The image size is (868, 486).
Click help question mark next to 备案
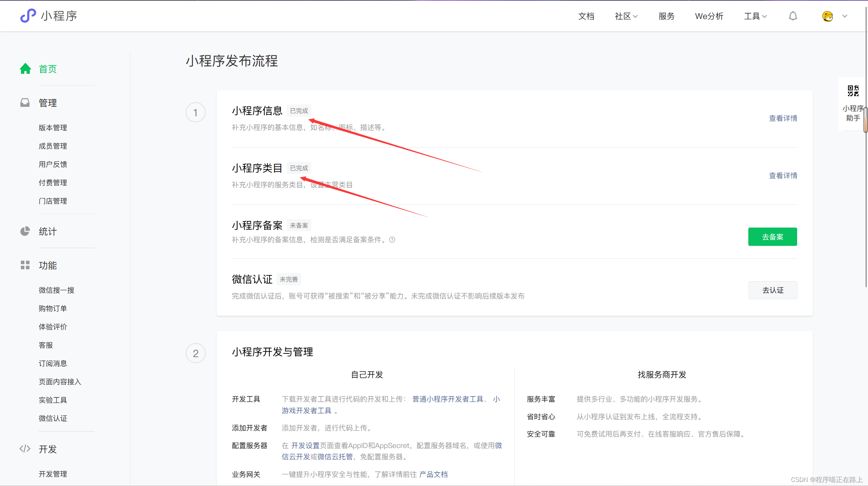[392, 240]
